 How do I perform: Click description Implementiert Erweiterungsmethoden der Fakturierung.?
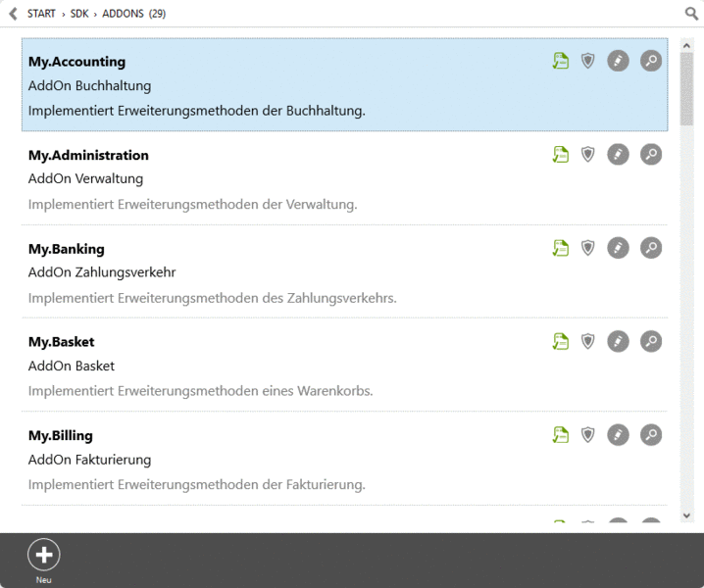pyautogui.click(x=197, y=485)
